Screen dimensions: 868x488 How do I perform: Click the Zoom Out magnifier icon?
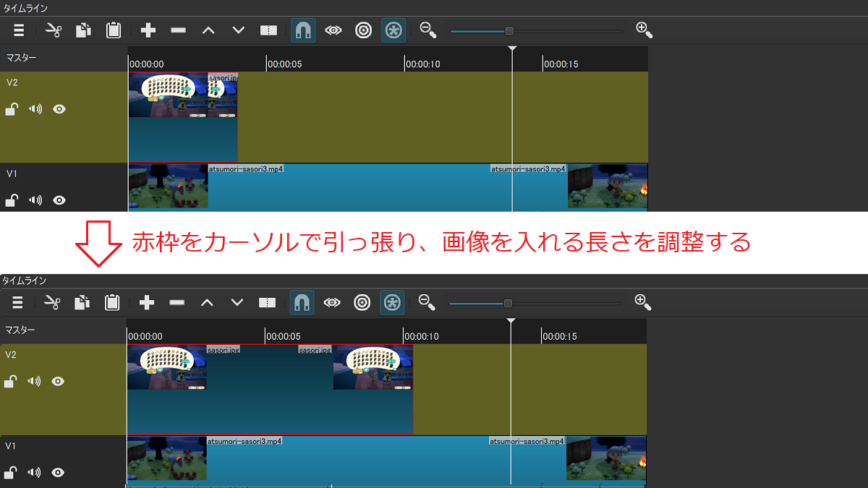[x=427, y=30]
